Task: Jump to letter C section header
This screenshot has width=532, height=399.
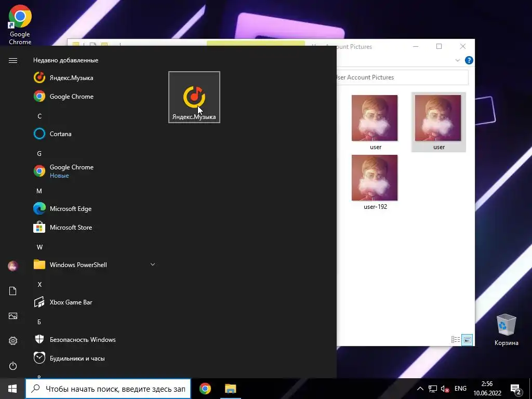Action: point(39,116)
